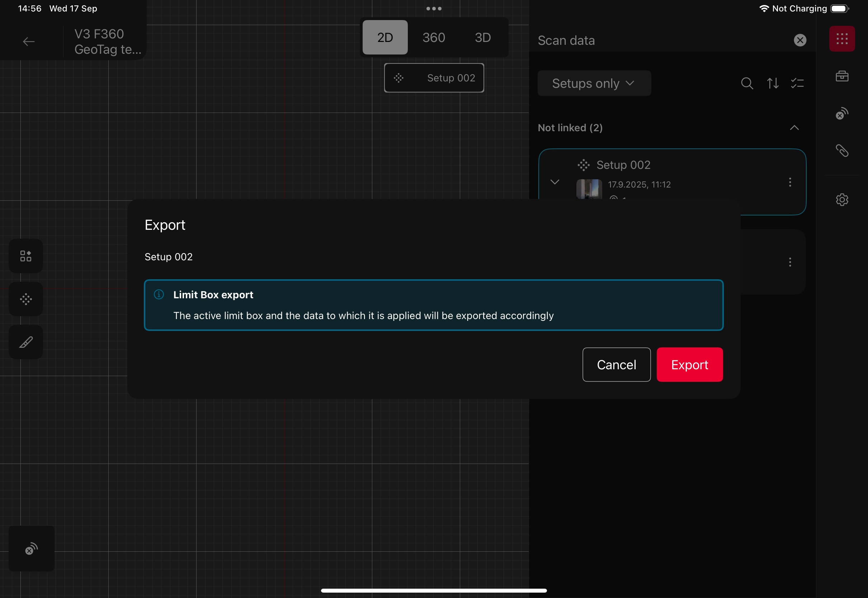Collapse the Not linked section
The image size is (868, 598).
794,128
